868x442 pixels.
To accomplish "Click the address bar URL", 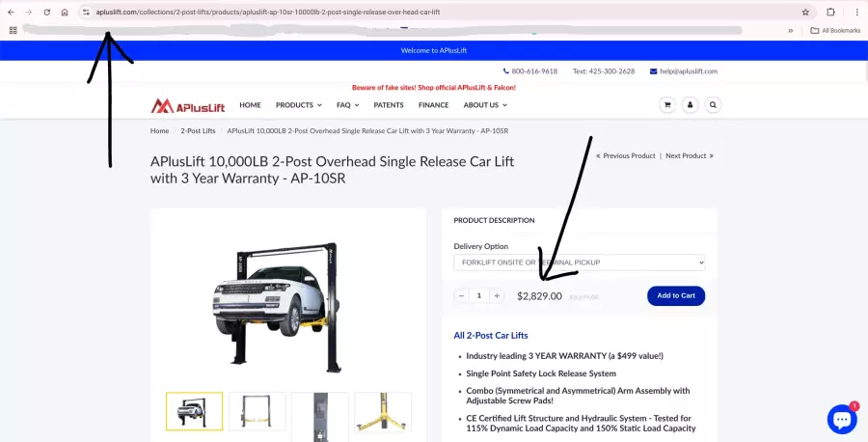I will (268, 13).
